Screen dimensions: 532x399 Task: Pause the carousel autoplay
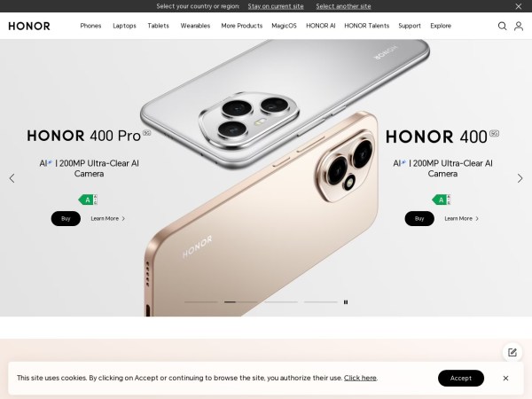pos(346,302)
